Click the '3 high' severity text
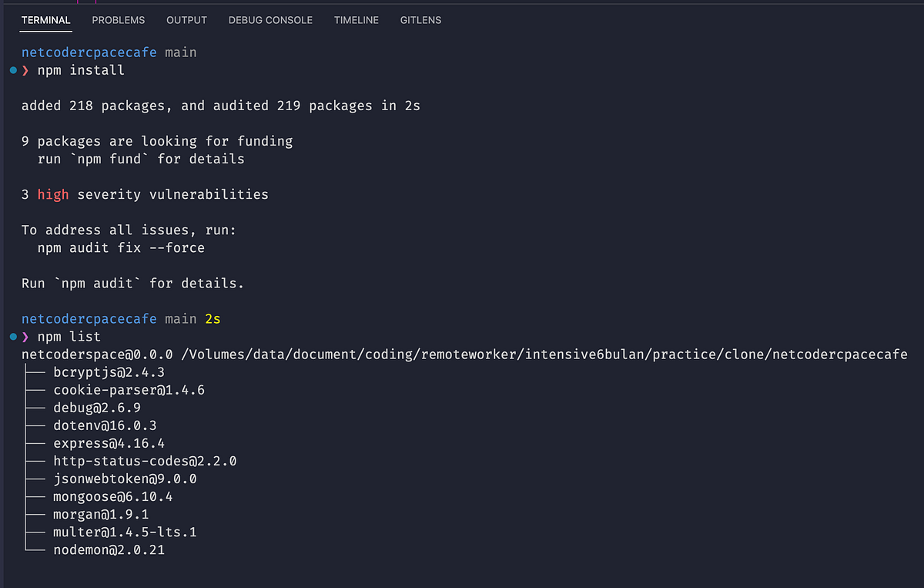This screenshot has height=588, width=924. click(46, 194)
